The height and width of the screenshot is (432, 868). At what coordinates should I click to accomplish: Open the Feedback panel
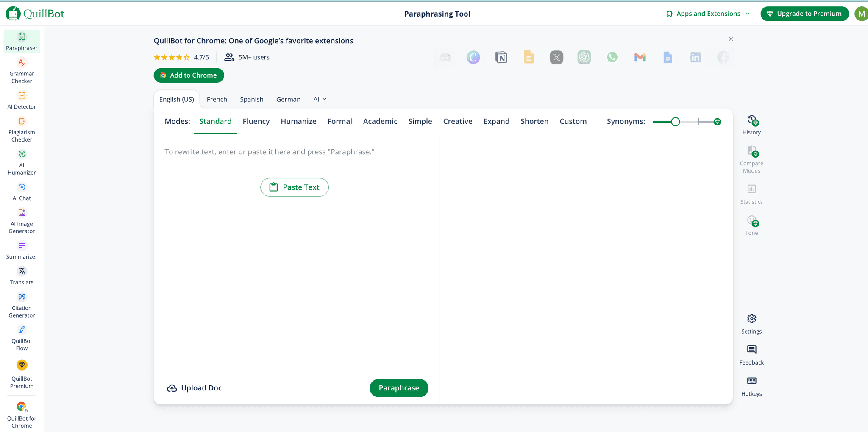click(751, 355)
